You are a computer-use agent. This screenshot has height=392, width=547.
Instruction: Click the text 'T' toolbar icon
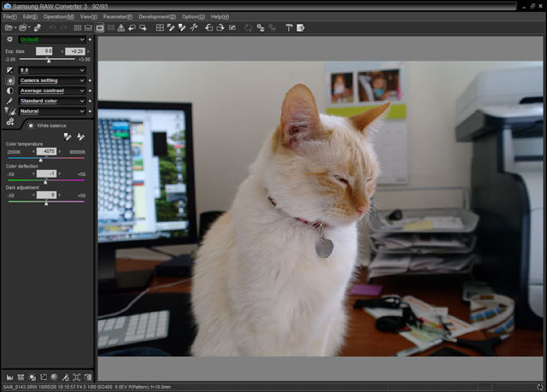point(289,28)
